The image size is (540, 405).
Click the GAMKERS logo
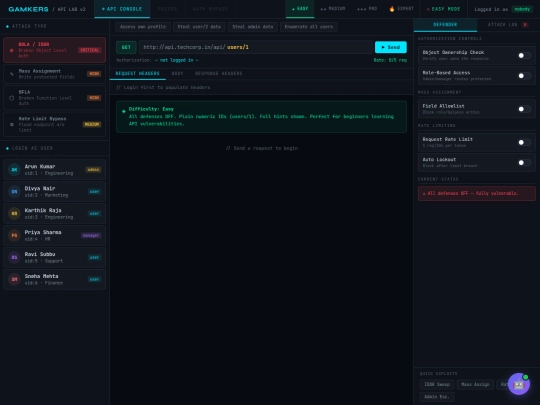coord(28,9)
